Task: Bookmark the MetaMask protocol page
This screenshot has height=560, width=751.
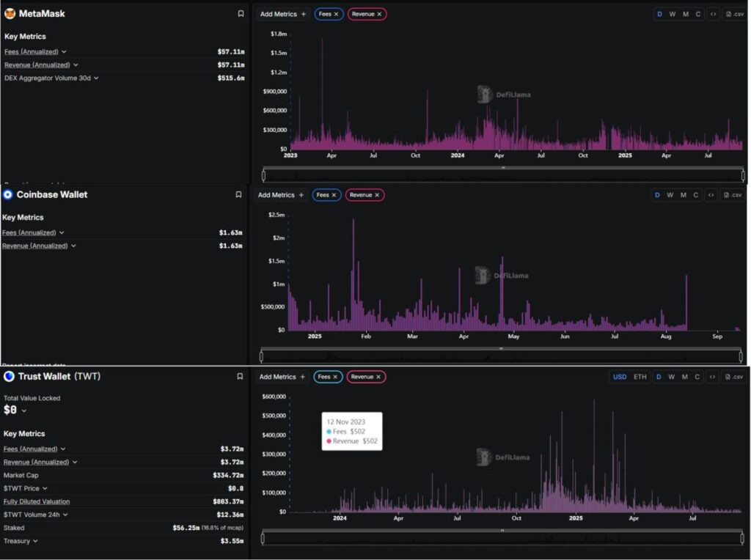Action: (x=239, y=13)
